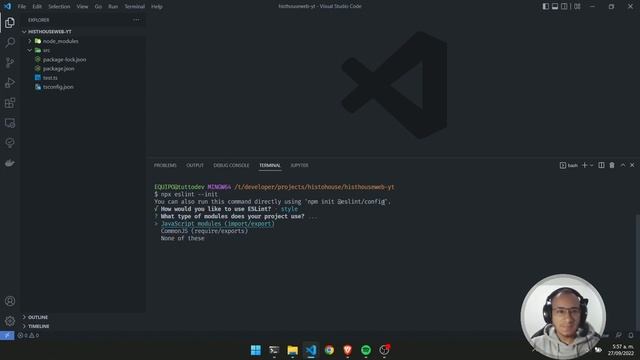The height and width of the screenshot is (360, 640).
Task: Open the terminal launch profile dropdown
Action: pos(591,165)
